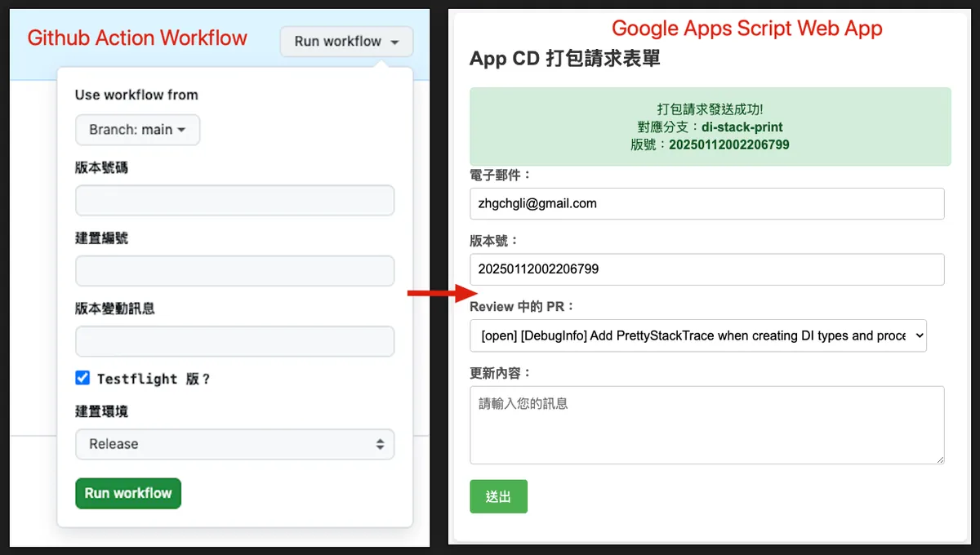
Task: Click the green success banner message
Action: (x=707, y=126)
